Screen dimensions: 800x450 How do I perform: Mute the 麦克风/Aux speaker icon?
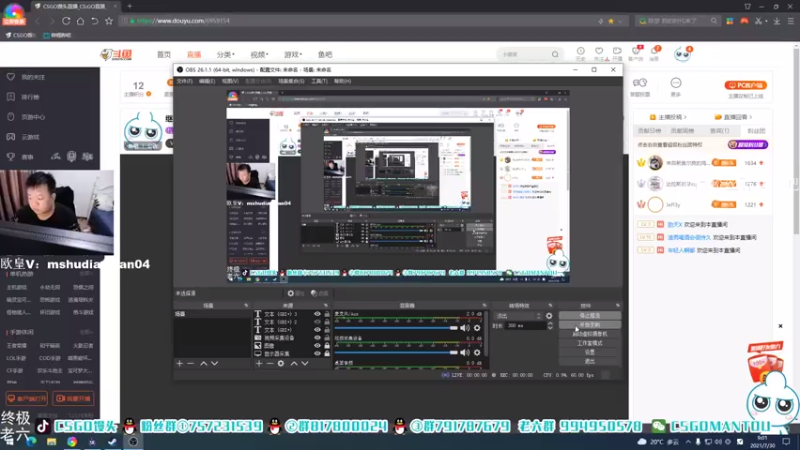tap(465, 328)
